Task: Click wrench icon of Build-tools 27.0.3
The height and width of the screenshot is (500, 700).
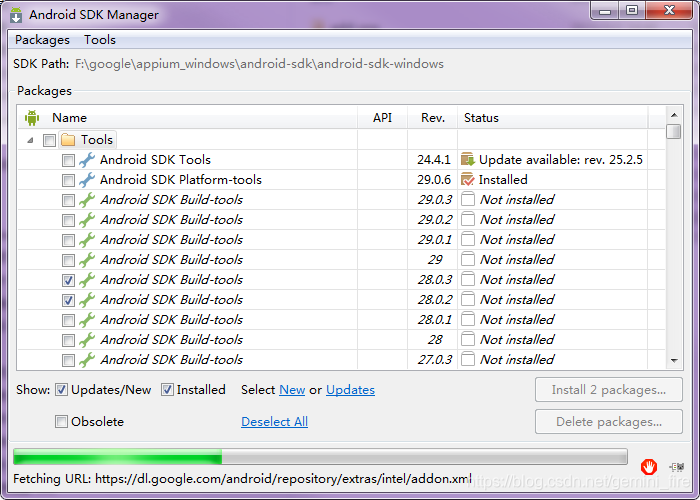Action: tap(87, 360)
